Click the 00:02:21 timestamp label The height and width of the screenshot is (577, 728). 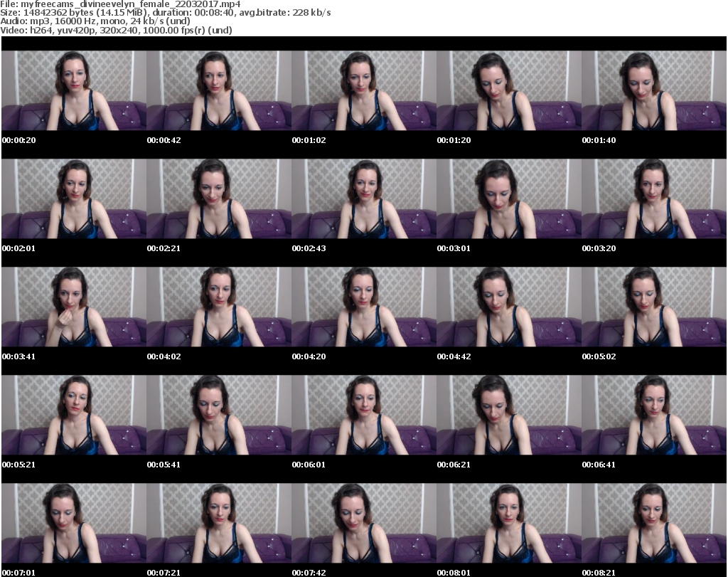point(164,248)
